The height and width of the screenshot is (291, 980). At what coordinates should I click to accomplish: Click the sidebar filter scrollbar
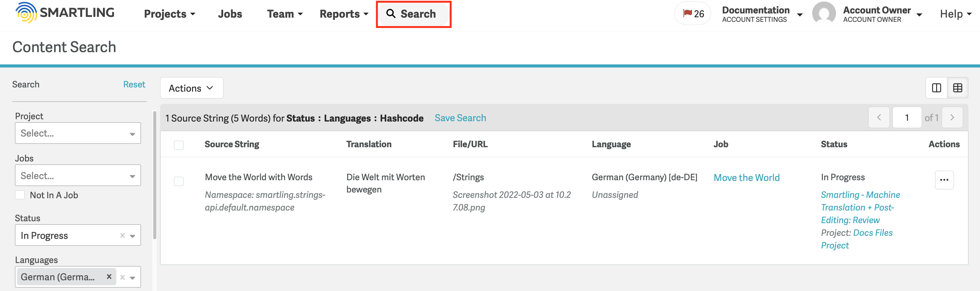(155, 175)
